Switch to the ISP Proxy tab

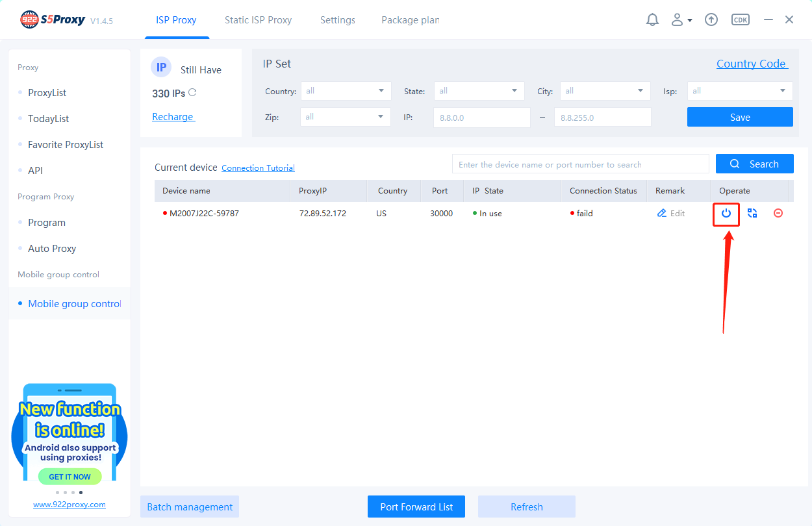(x=176, y=20)
